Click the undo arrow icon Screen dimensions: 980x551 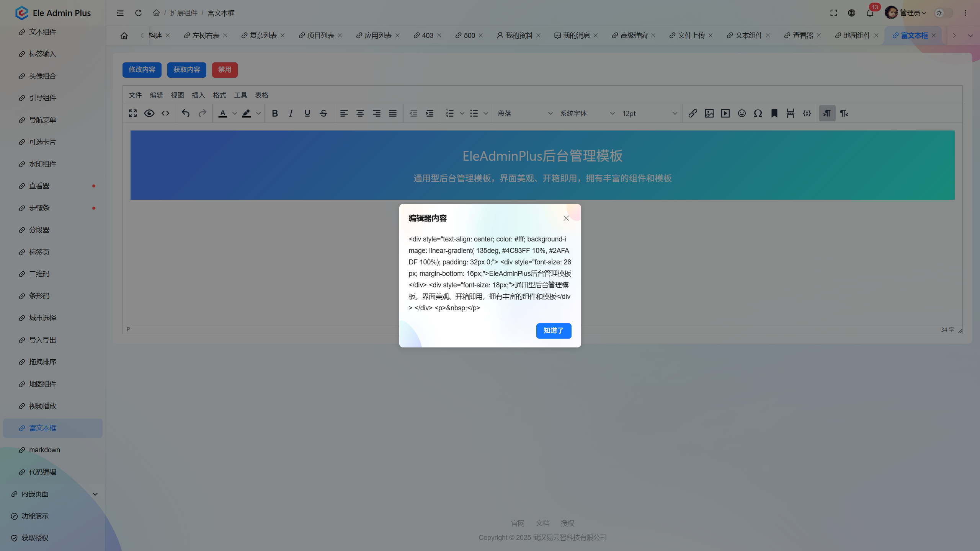click(186, 113)
